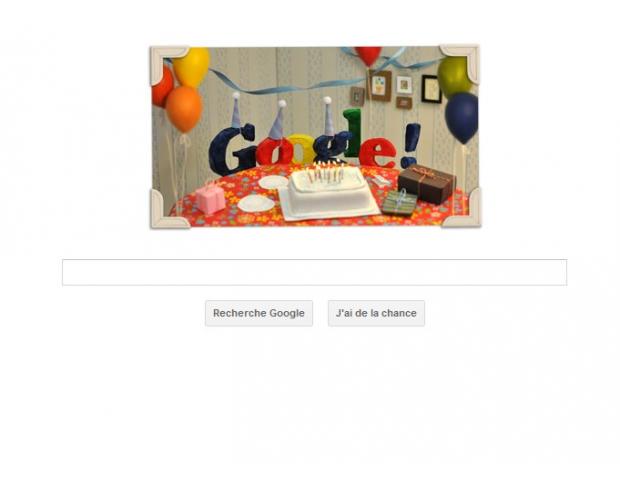
Task: Select the J'ai de la chance button
Action: click(376, 313)
